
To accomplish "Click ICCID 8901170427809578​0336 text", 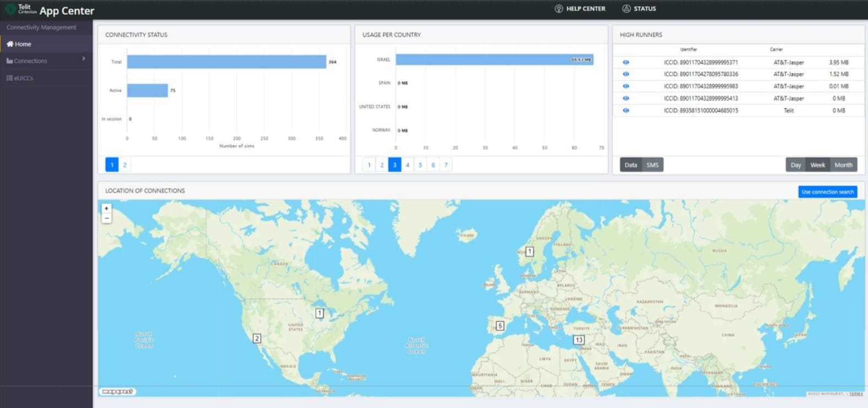I will pos(701,74).
